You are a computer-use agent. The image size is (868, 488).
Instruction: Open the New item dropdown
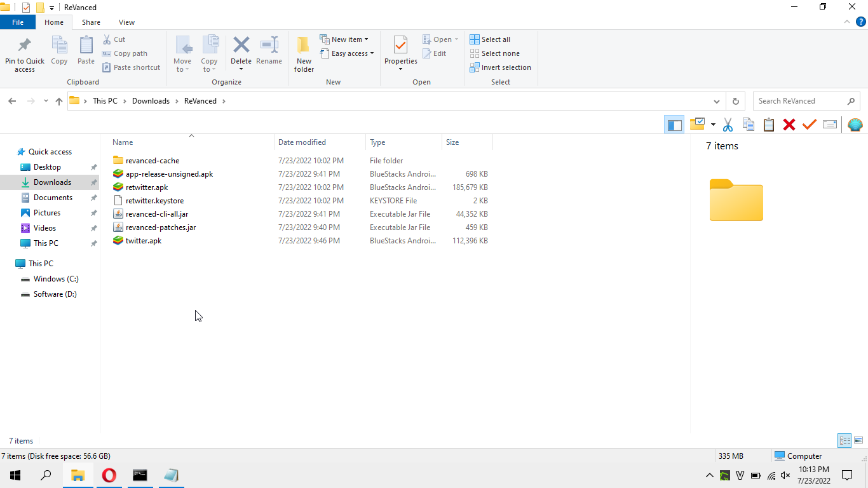pyautogui.click(x=344, y=39)
